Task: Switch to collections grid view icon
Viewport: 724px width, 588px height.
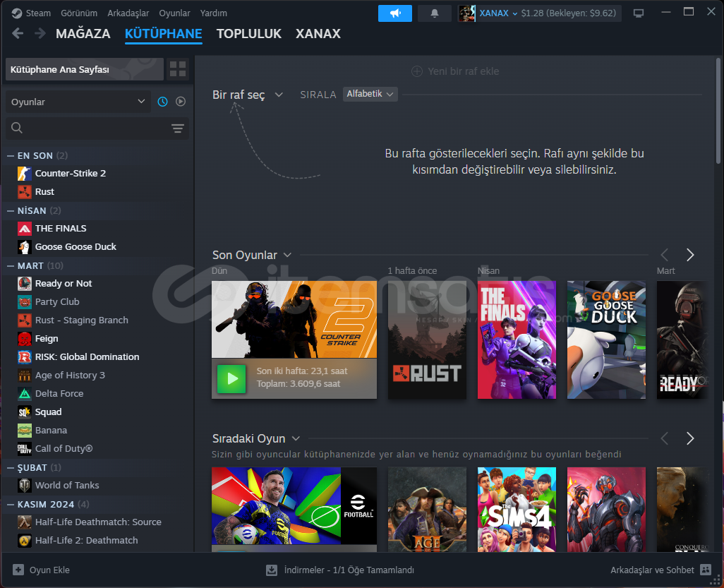Action: (178, 69)
